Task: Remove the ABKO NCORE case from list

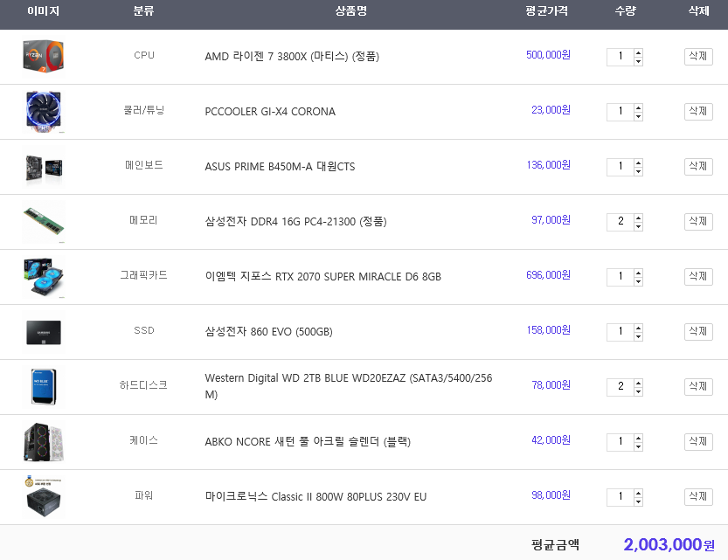Action: [x=698, y=441]
